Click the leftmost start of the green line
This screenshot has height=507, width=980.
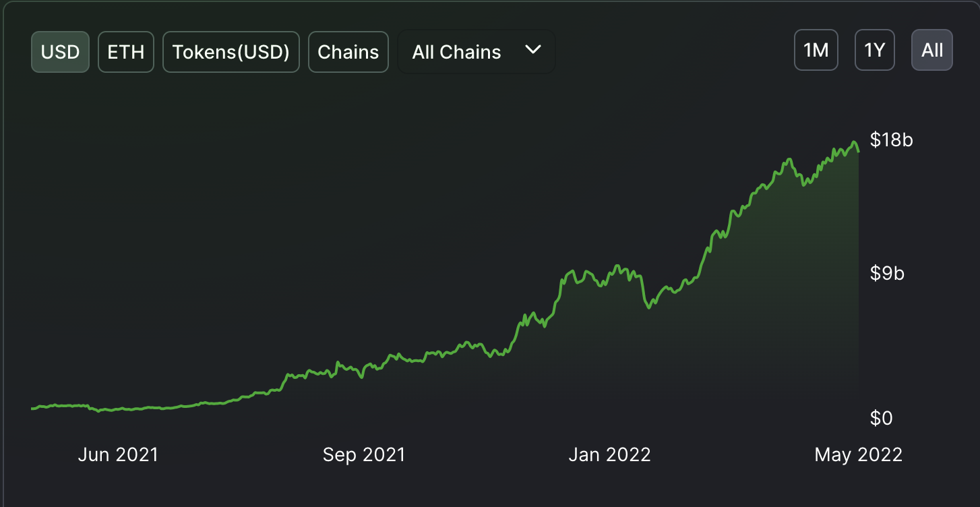click(x=32, y=408)
